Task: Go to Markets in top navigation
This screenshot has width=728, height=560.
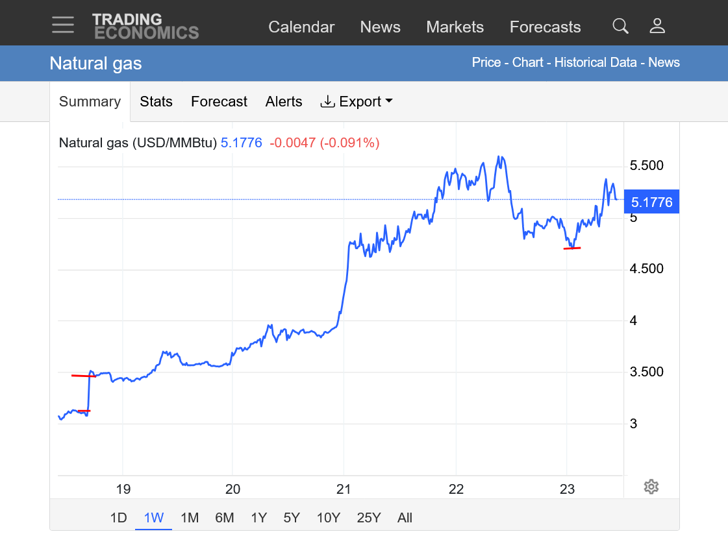Action: [455, 27]
